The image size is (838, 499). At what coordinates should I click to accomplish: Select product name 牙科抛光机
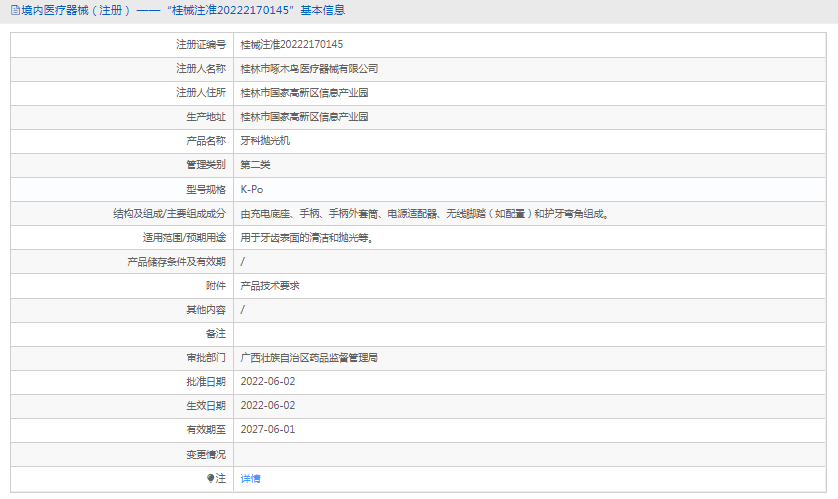[265, 141]
